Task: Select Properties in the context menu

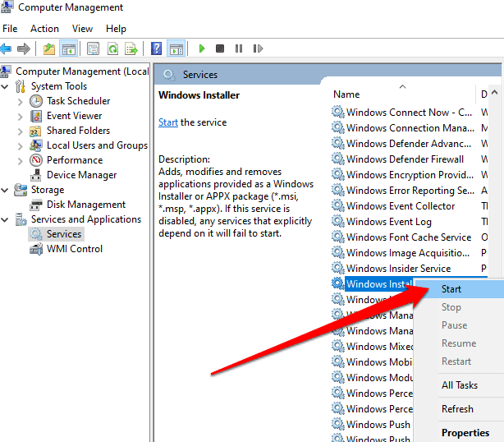Action: 465,433
